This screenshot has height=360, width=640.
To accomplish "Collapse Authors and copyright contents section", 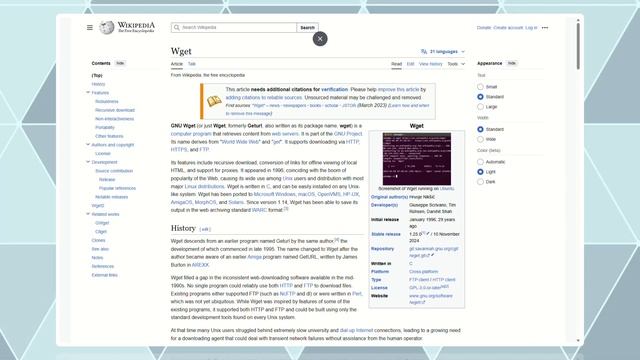I will (x=88, y=144).
